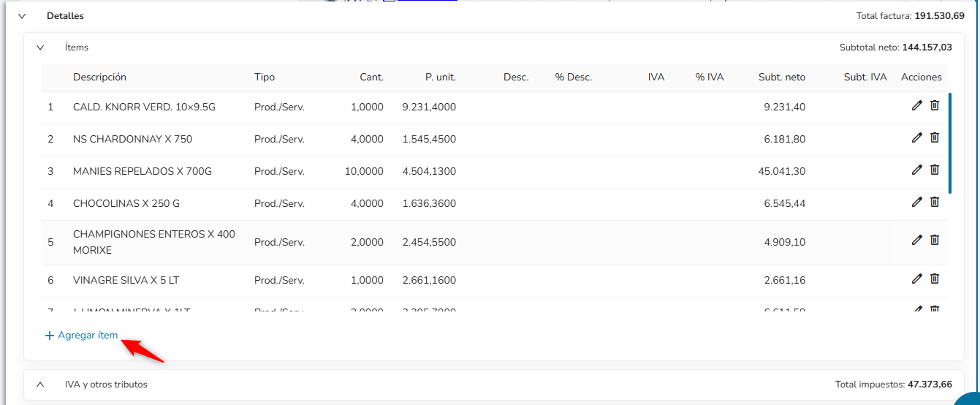Click the Subt. IVA column header
This screenshot has width=980, height=405.
click(865, 77)
